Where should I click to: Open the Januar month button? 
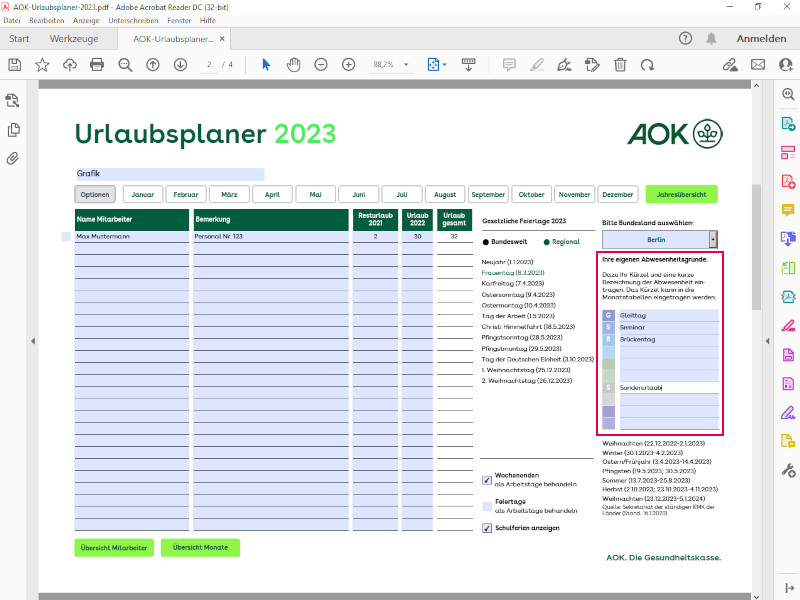143,194
